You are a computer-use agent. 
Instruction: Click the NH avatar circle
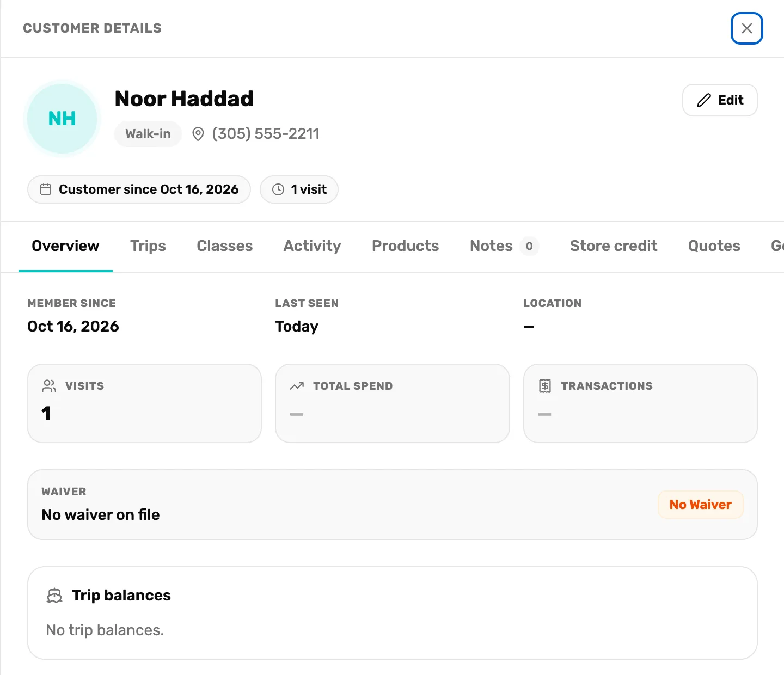pyautogui.click(x=62, y=119)
